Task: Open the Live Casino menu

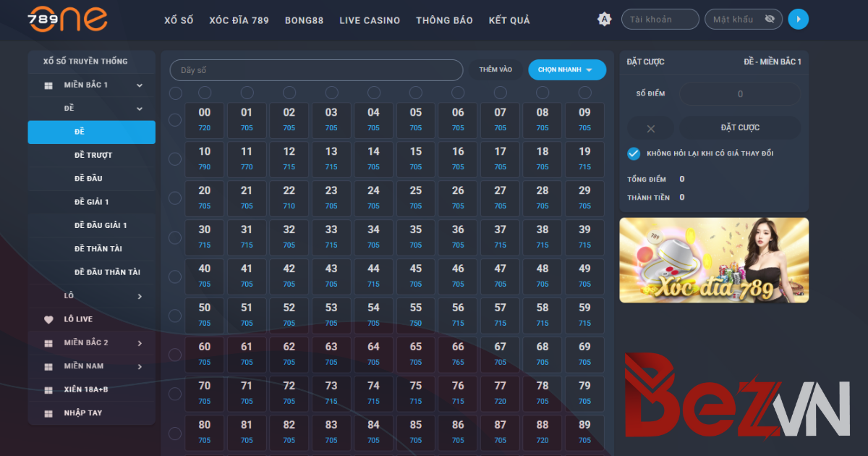Action: pyautogui.click(x=370, y=20)
